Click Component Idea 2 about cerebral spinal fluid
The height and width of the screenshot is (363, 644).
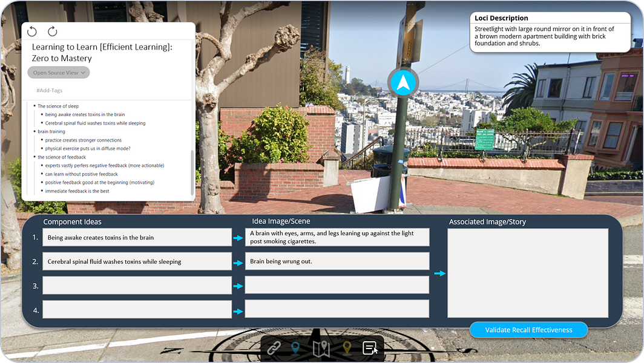tap(137, 261)
